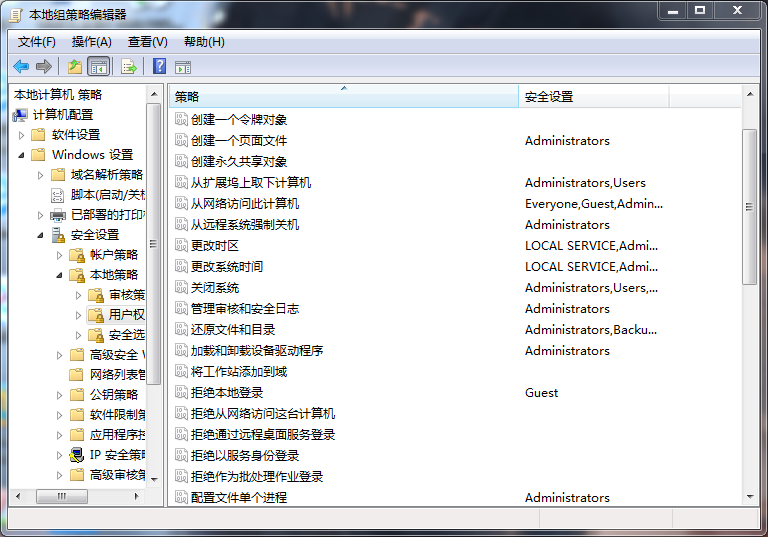
Task: Select the 网络列表管理器策略 tree item
Action: pos(117,375)
